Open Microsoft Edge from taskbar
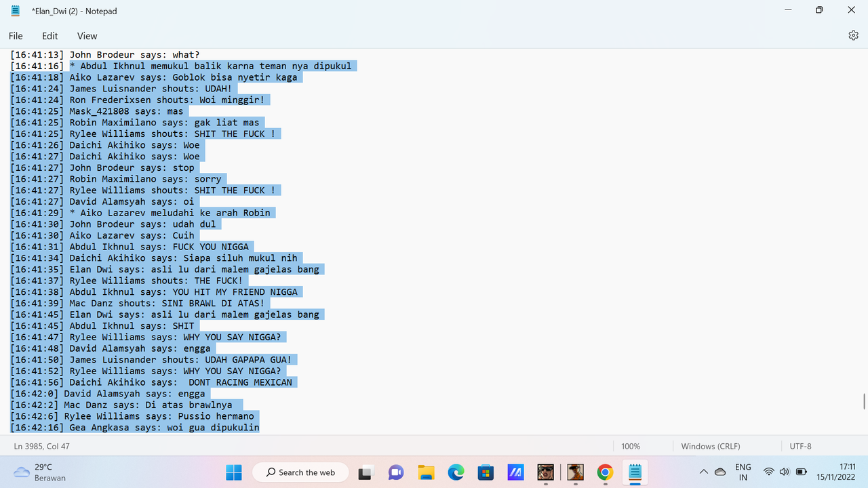868x488 pixels. (x=456, y=472)
